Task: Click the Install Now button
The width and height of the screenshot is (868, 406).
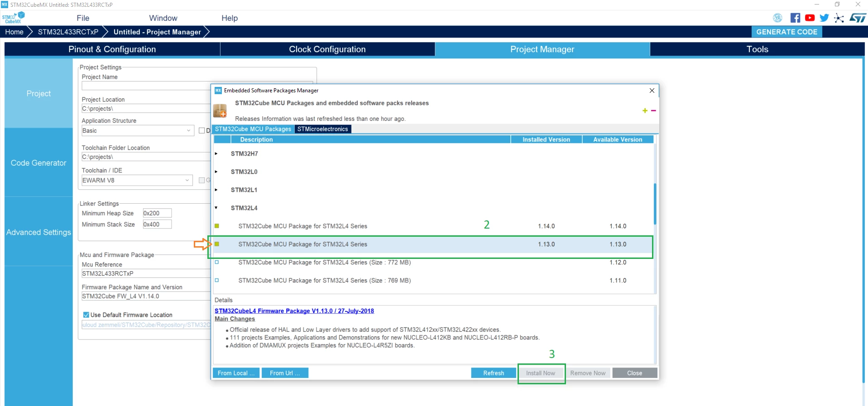Action: click(541, 373)
